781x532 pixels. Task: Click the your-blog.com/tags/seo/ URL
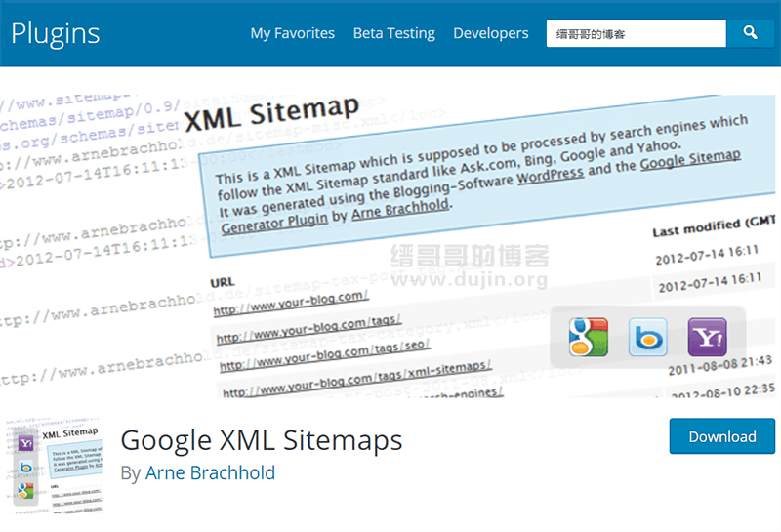tap(325, 356)
